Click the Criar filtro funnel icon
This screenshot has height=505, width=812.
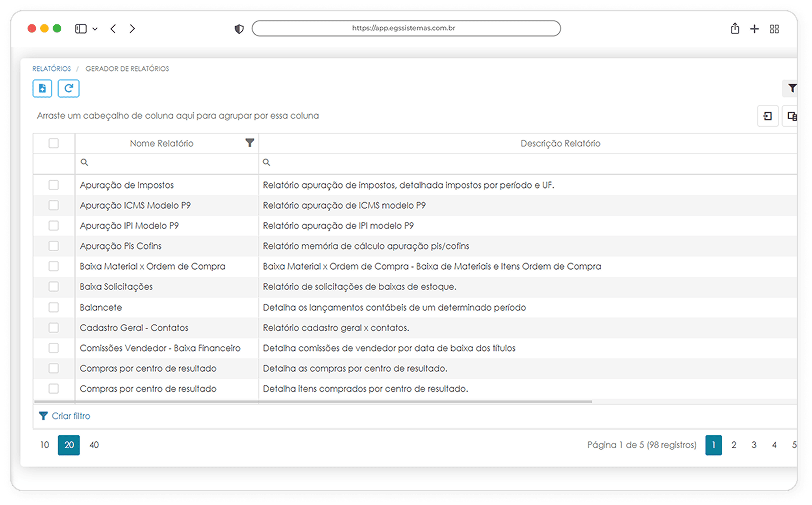43,416
